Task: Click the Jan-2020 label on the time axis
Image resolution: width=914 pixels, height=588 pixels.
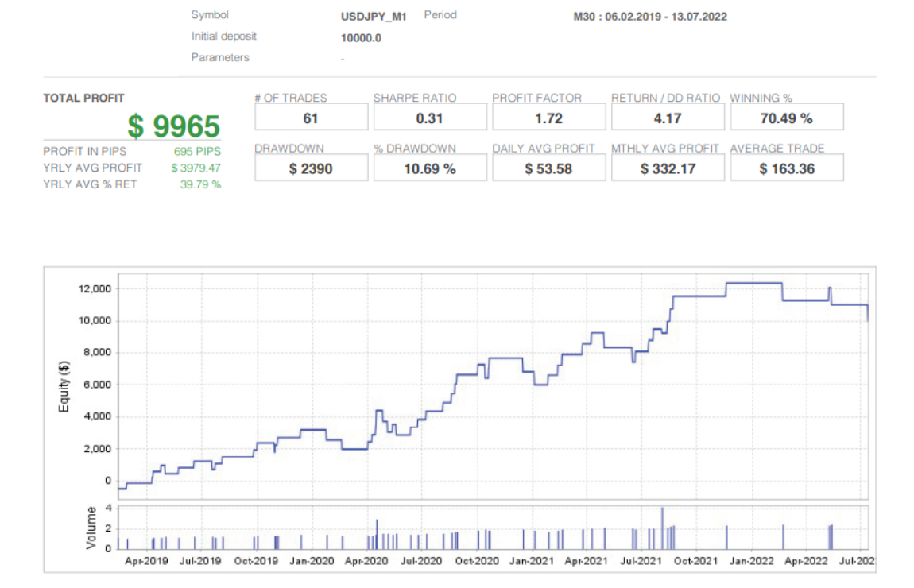Action: (309, 561)
